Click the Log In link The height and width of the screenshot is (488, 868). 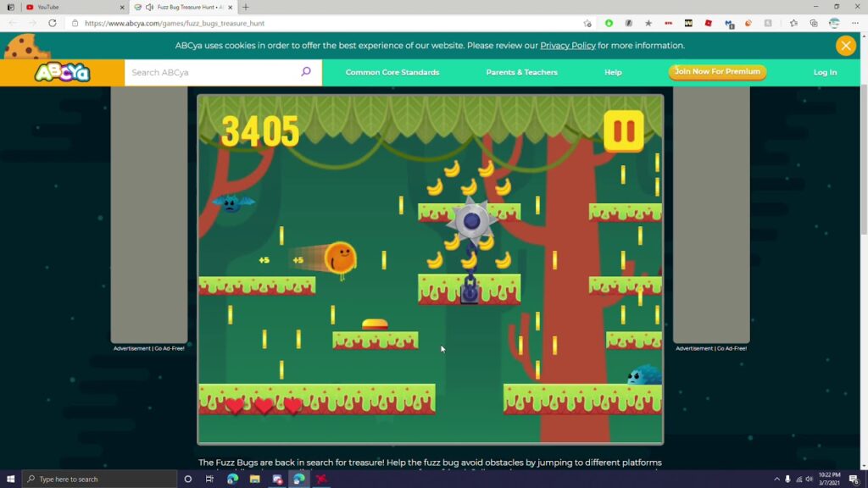825,73
